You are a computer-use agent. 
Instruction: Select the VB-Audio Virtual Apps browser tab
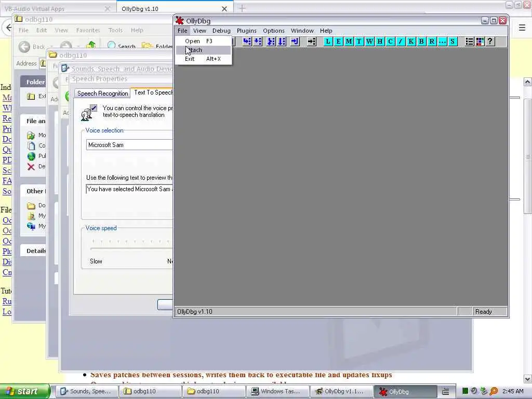(x=34, y=9)
